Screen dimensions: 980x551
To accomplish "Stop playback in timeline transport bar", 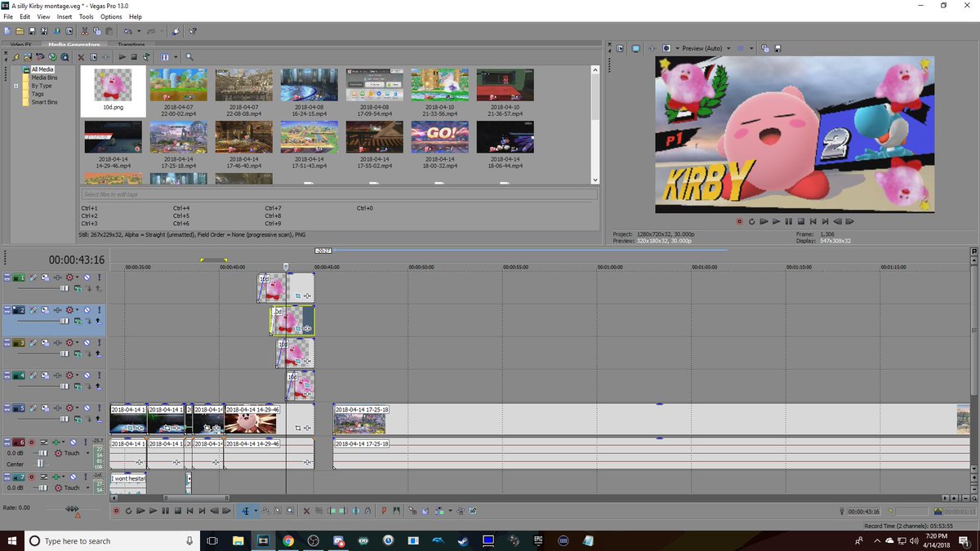I will [x=177, y=511].
